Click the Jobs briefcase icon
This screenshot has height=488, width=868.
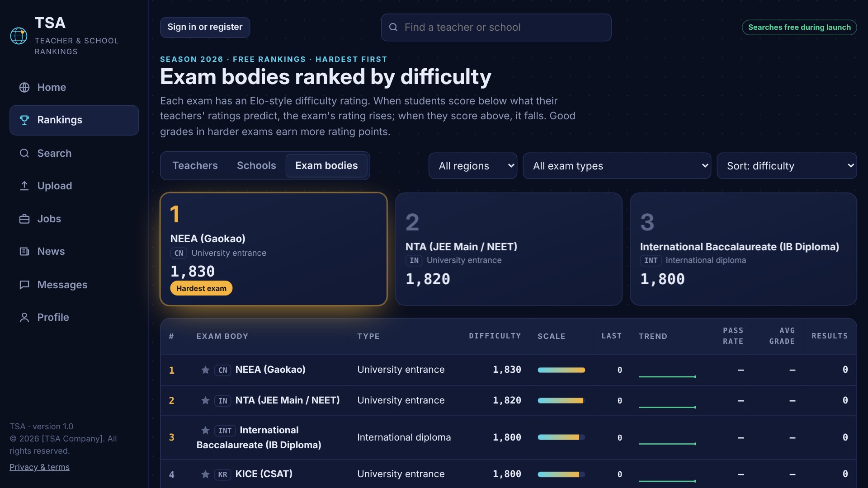(24, 219)
